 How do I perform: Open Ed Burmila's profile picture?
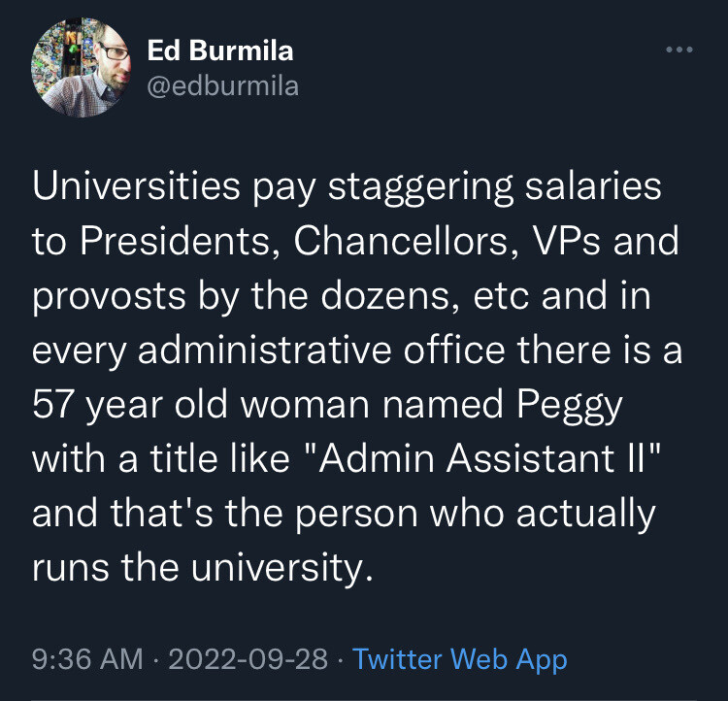pyautogui.click(x=81, y=68)
